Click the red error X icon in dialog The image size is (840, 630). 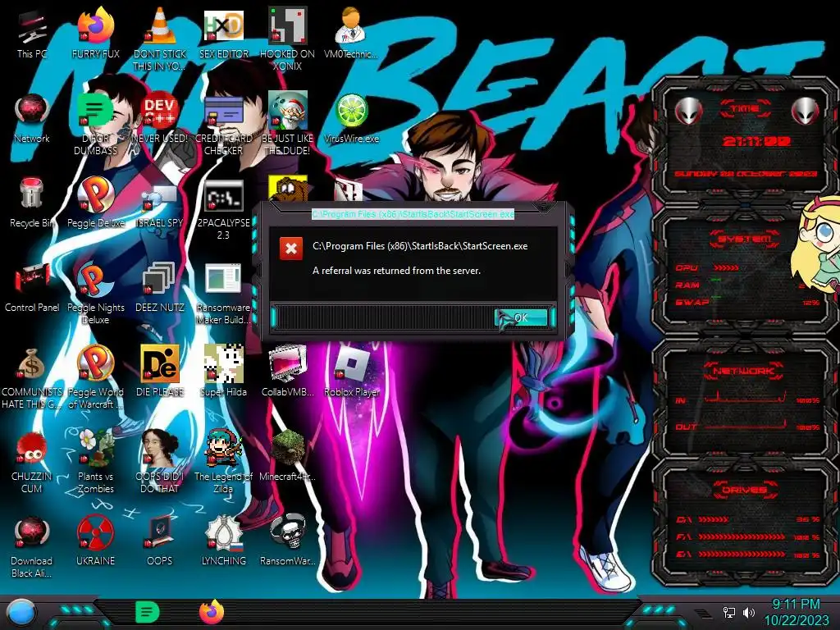tap(291, 249)
